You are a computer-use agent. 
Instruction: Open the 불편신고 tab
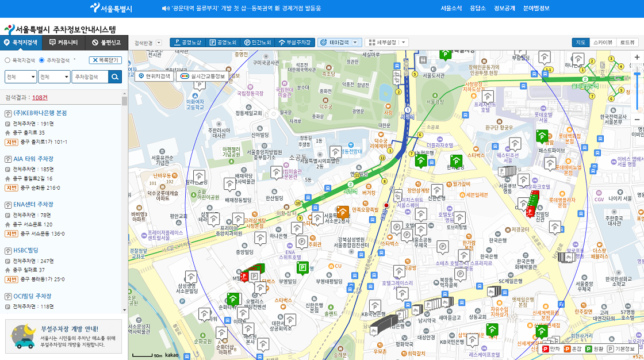pyautogui.click(x=106, y=43)
